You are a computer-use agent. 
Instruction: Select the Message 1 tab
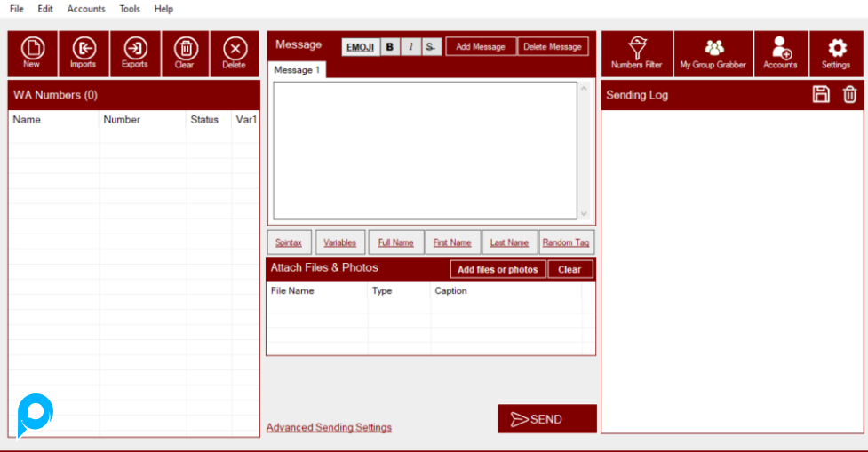coord(297,70)
